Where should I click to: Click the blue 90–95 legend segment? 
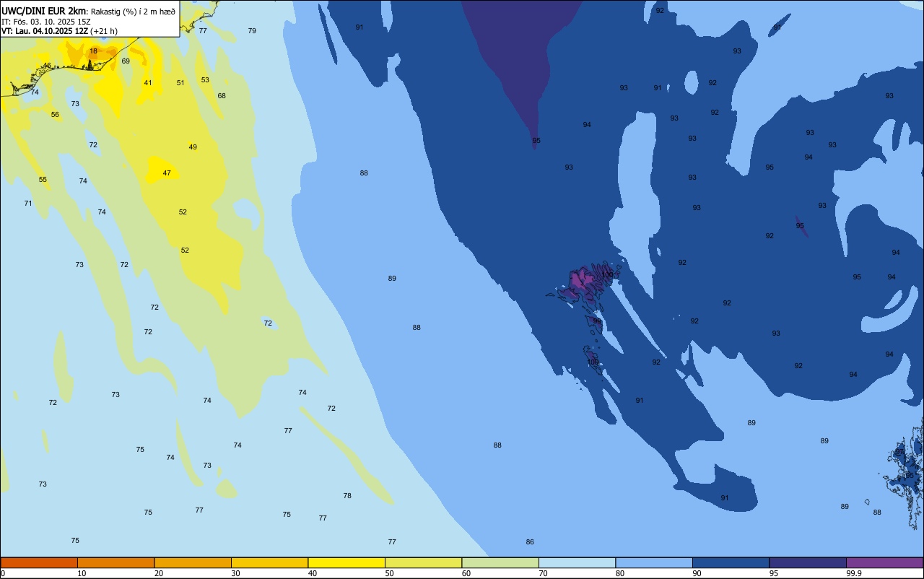tap(731, 562)
